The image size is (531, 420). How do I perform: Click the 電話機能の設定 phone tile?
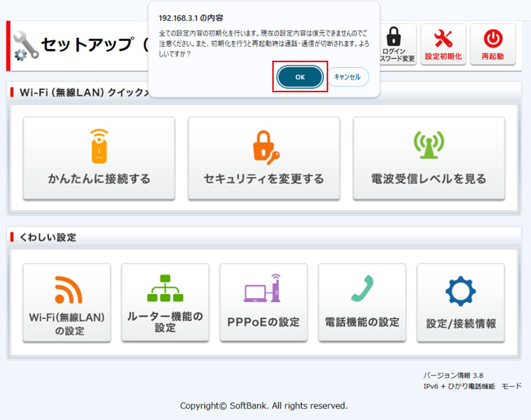click(362, 303)
